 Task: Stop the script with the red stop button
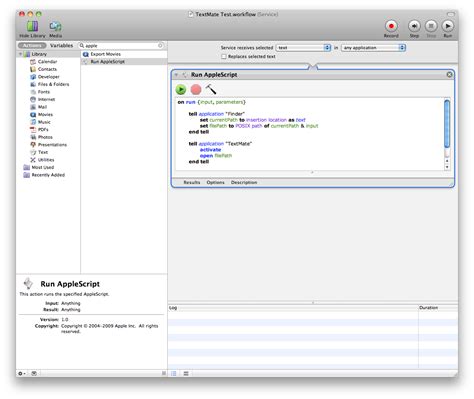[x=196, y=89]
